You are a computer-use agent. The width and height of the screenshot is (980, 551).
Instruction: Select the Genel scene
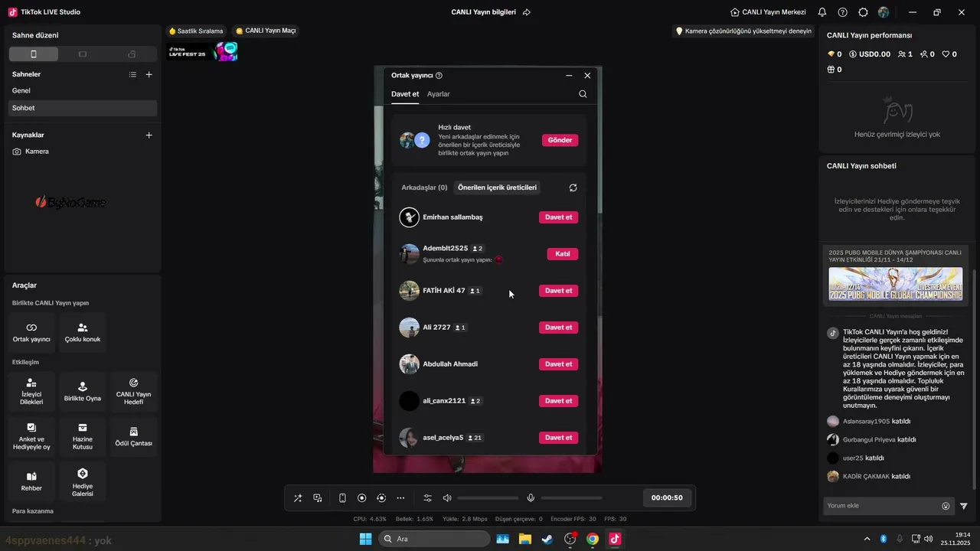83,90
